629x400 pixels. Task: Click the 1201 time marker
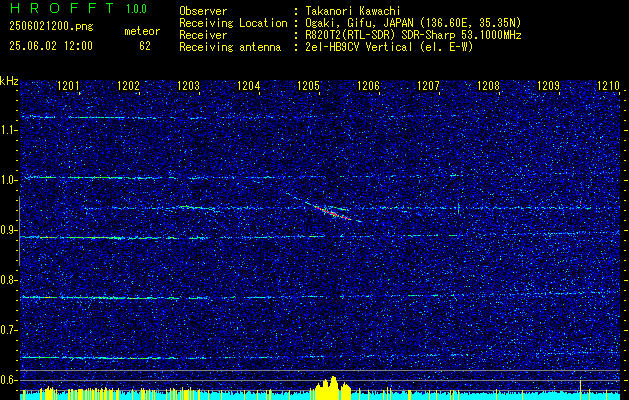[x=68, y=85]
